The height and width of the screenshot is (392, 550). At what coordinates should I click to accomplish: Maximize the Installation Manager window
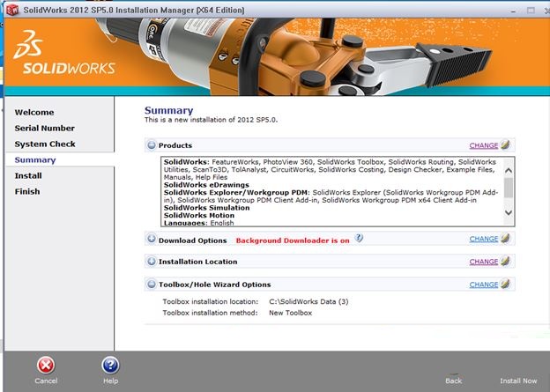click(531, 11)
